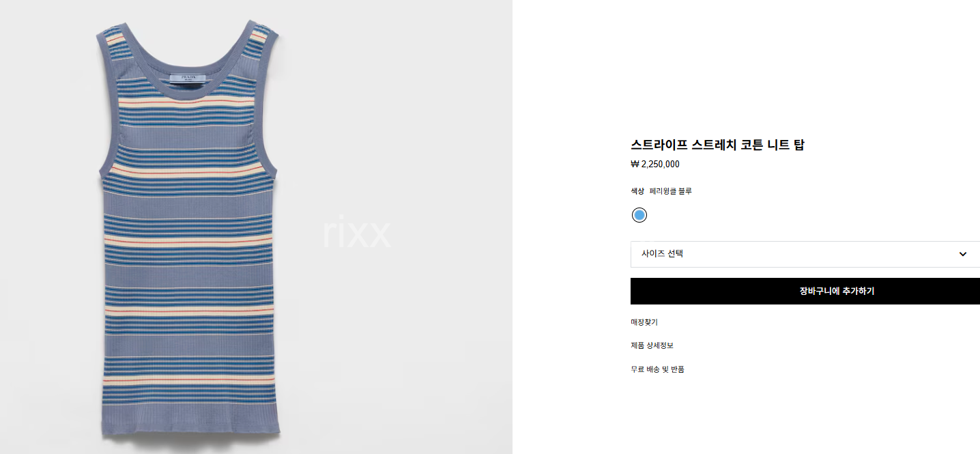Click the product title 스트라이프 스트레치 코튼 니트 탑
The width and height of the screenshot is (980, 454).
point(717,145)
